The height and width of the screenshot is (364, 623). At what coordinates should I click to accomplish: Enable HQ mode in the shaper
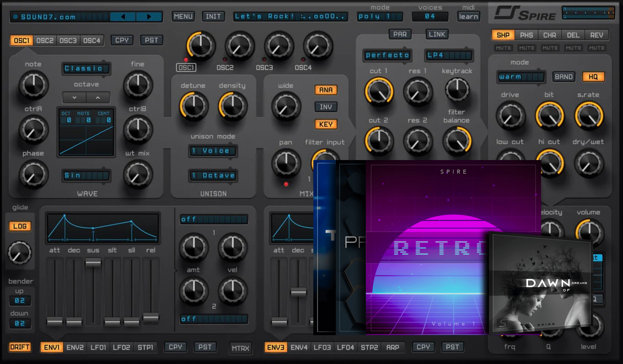click(593, 77)
